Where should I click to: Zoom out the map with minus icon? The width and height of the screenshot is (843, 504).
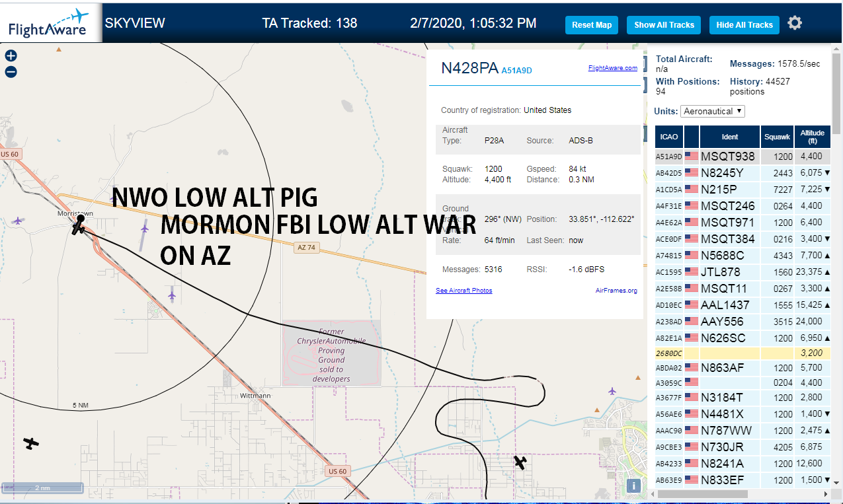pos(11,72)
